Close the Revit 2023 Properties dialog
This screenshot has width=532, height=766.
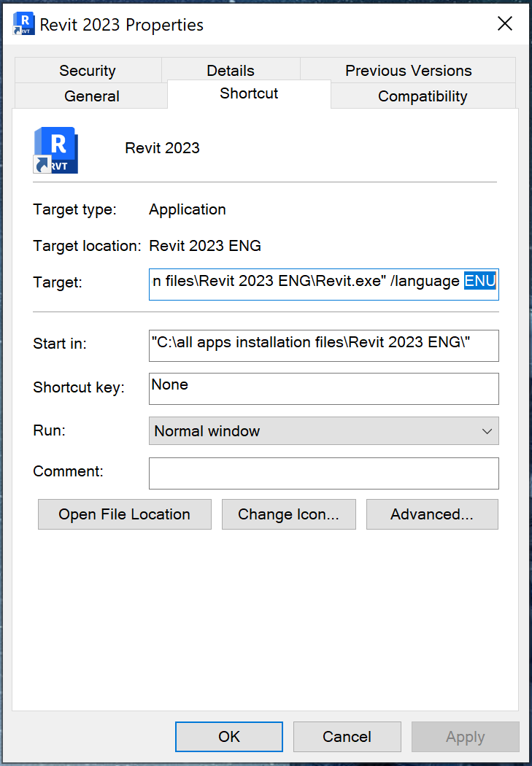point(504,24)
